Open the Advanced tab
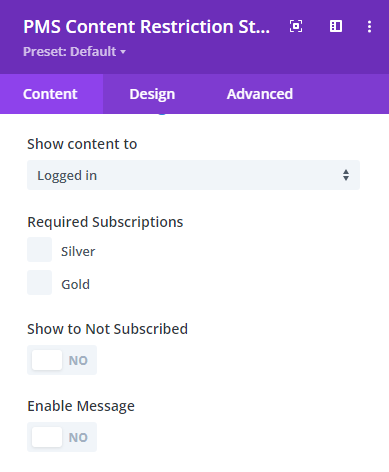Screen dimensions: 389x472 click(x=260, y=94)
